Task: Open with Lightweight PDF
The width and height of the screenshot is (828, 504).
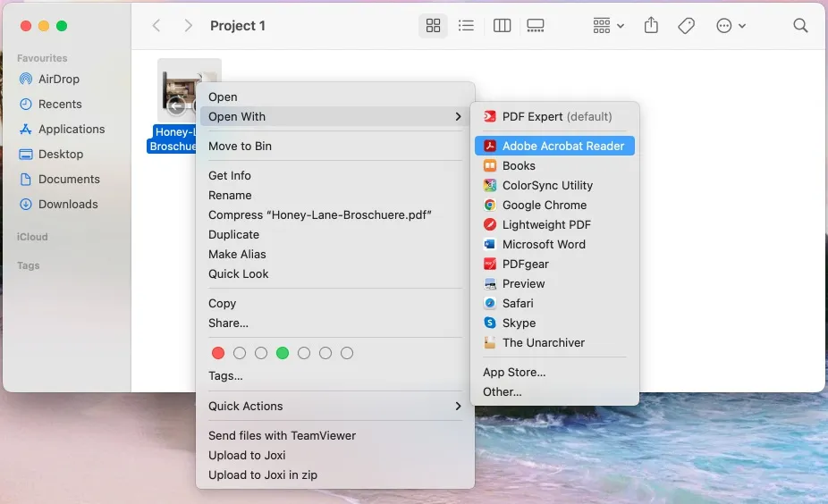Action: click(554, 225)
